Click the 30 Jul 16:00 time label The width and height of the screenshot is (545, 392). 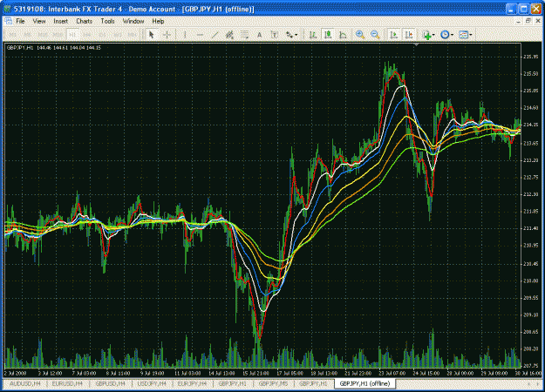point(528,373)
